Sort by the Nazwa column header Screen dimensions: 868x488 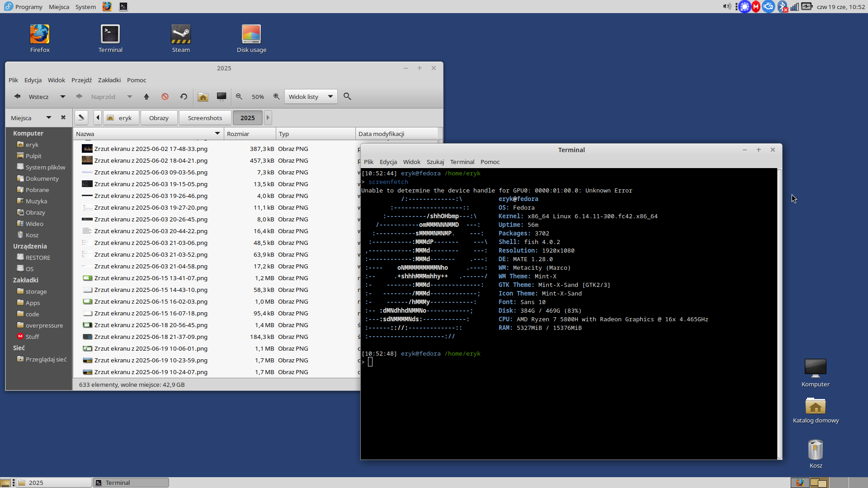click(148, 134)
